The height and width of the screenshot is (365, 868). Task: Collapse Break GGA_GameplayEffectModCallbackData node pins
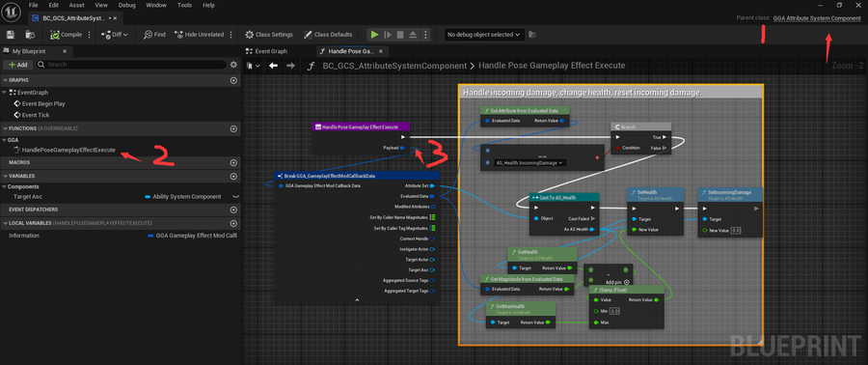click(357, 299)
